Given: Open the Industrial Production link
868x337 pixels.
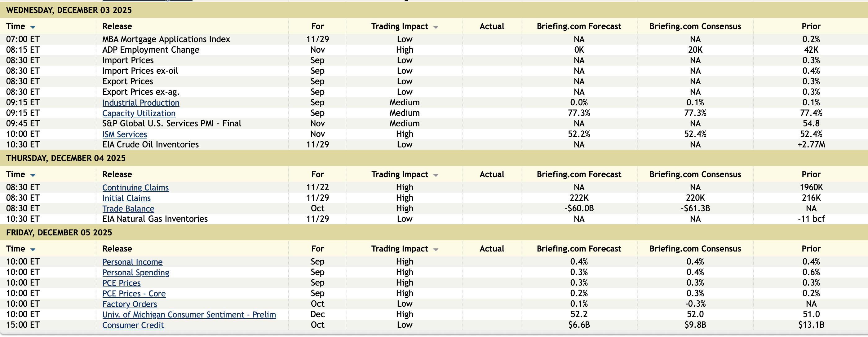Looking at the screenshot, I should (x=140, y=103).
